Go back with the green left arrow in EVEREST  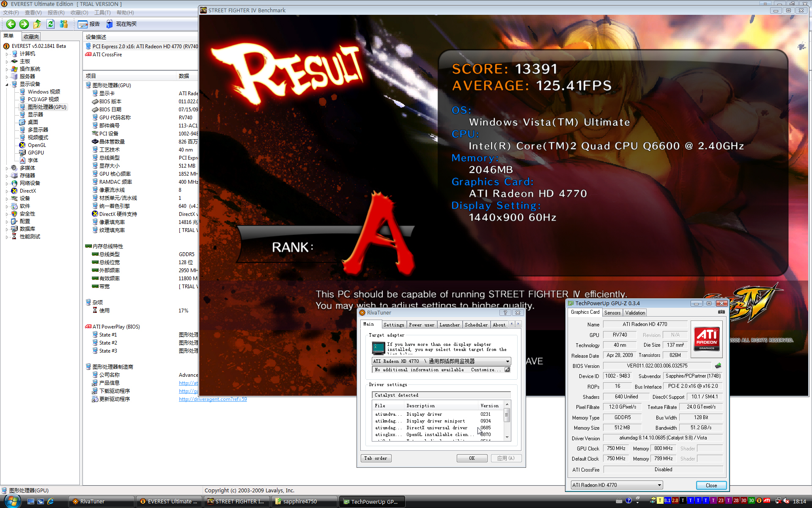[11, 24]
